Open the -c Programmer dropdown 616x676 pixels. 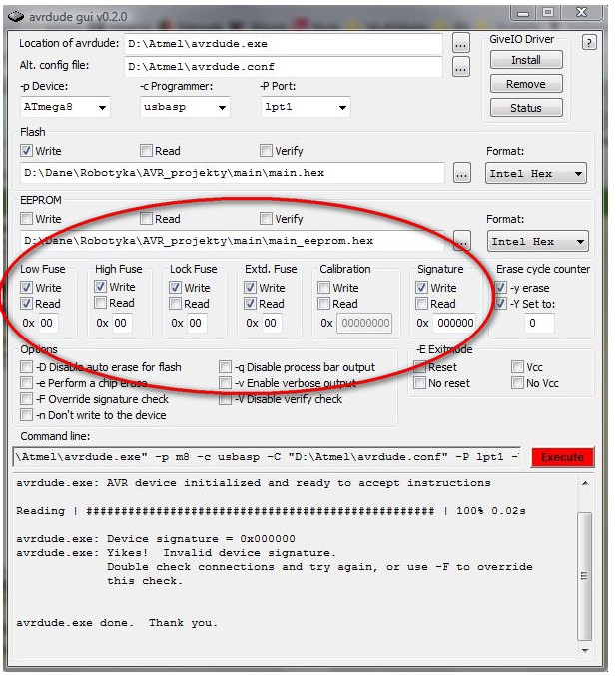coord(185,107)
